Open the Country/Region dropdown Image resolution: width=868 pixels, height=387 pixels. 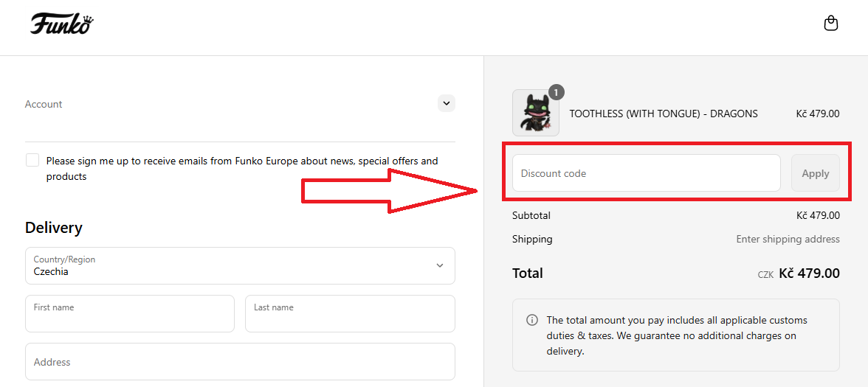[x=241, y=265]
